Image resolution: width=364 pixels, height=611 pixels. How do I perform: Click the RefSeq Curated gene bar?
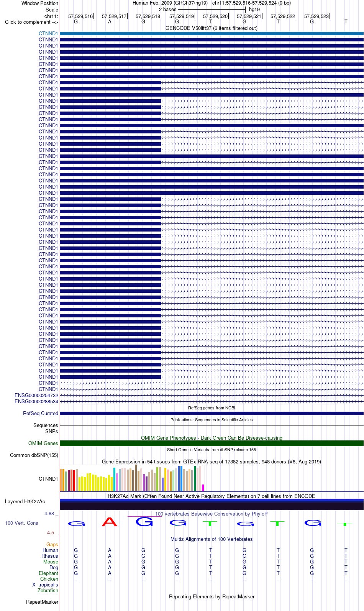[x=212, y=413]
